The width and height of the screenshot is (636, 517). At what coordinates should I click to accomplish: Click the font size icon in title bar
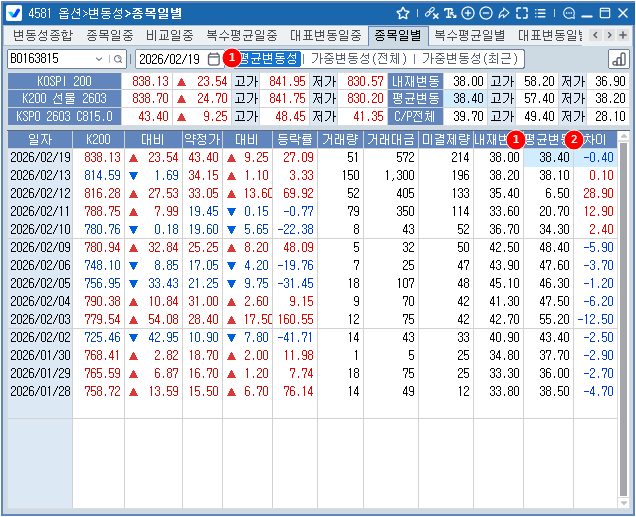click(450, 13)
